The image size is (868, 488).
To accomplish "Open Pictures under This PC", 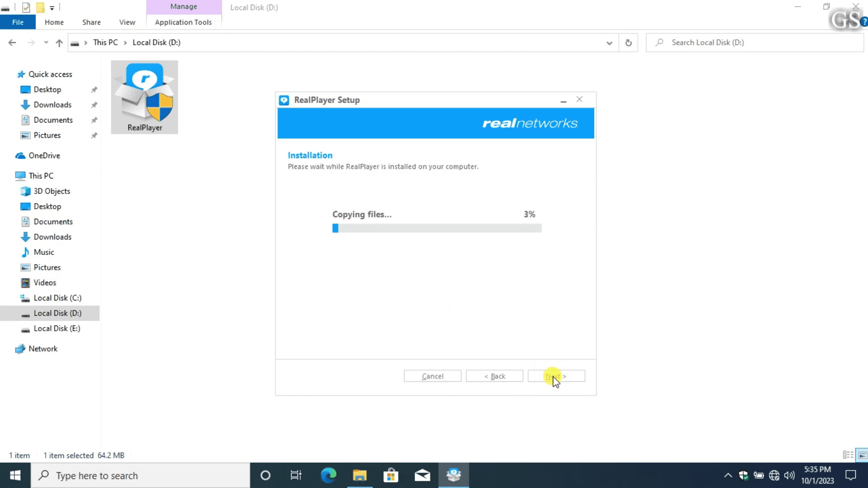I will pyautogui.click(x=47, y=267).
